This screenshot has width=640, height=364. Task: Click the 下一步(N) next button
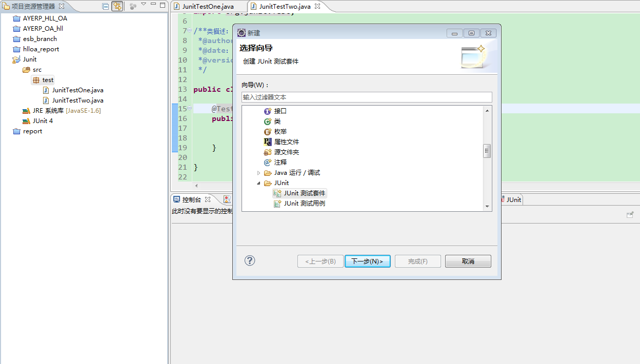(x=368, y=261)
